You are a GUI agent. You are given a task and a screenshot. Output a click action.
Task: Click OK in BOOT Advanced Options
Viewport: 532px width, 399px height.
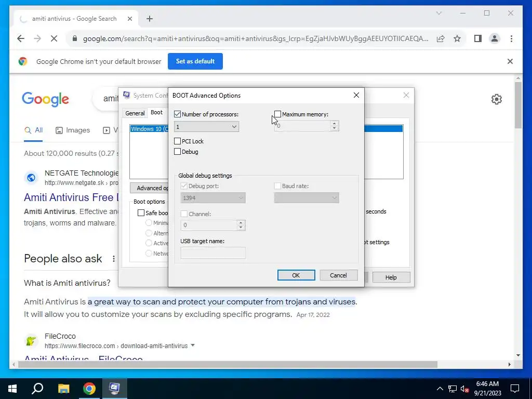pyautogui.click(x=296, y=275)
